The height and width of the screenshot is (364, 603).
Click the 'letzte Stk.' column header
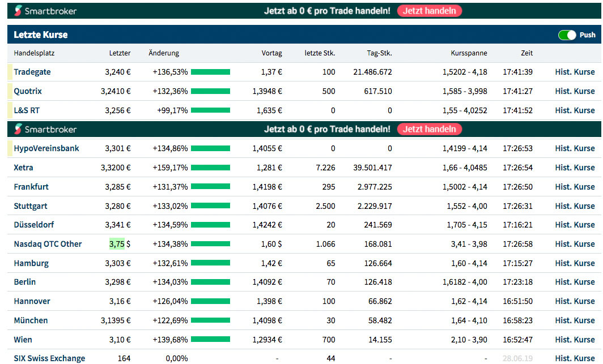(x=320, y=53)
